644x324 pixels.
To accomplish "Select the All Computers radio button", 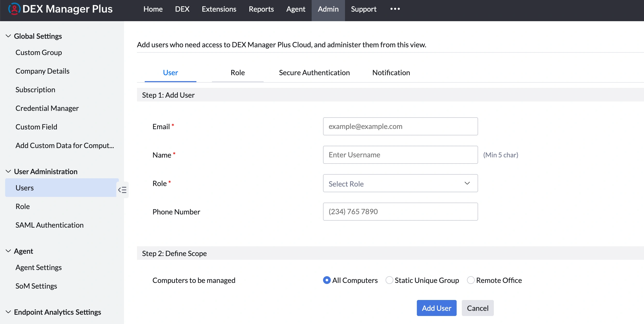I will click(x=327, y=280).
